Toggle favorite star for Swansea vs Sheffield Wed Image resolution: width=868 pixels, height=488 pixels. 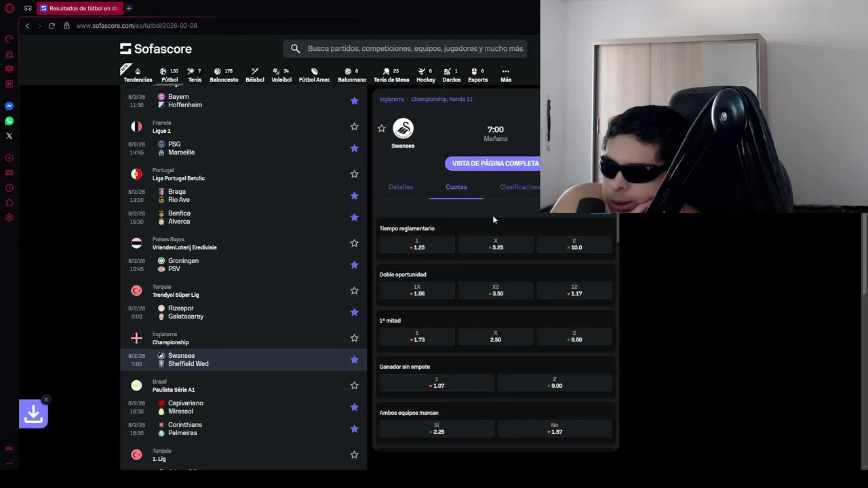pyautogui.click(x=354, y=359)
